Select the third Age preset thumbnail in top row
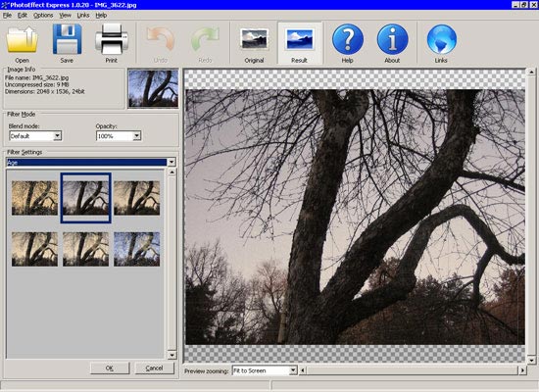Viewport: 539px width, 392px height. (137, 198)
